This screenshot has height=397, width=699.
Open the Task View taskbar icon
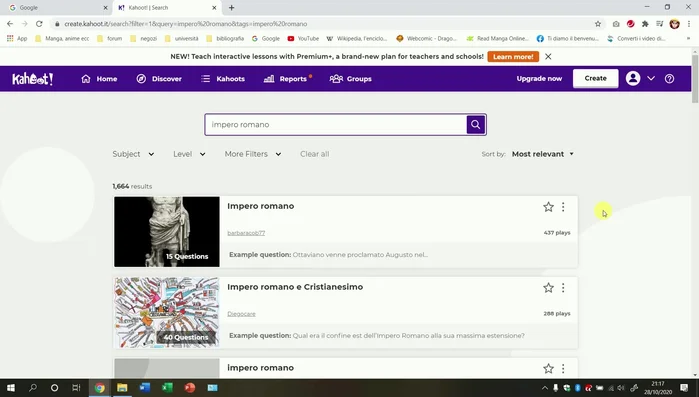pyautogui.click(x=76, y=388)
